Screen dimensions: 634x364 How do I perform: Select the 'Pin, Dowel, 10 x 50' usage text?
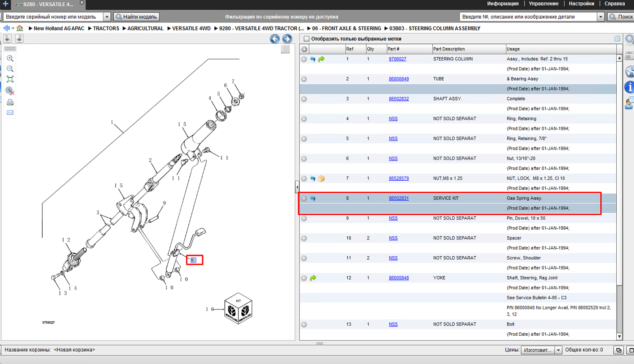(x=526, y=218)
